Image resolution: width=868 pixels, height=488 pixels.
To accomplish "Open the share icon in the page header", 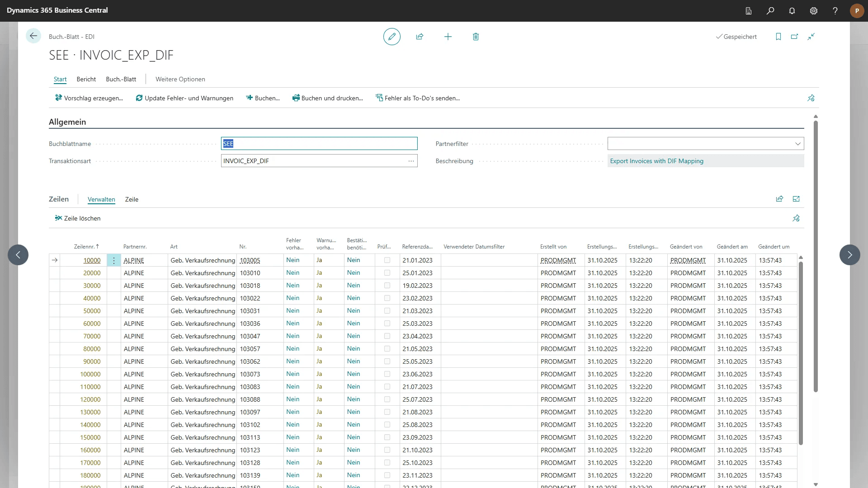I will (420, 37).
